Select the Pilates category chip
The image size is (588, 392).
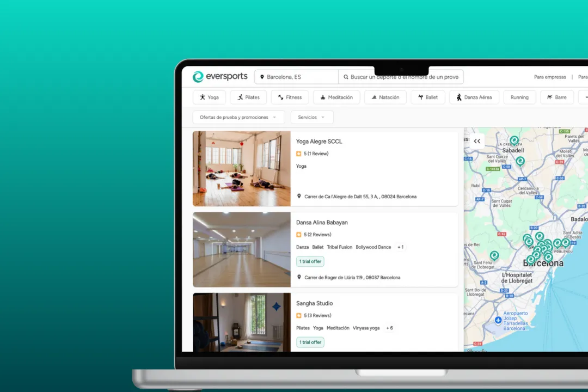[248, 97]
